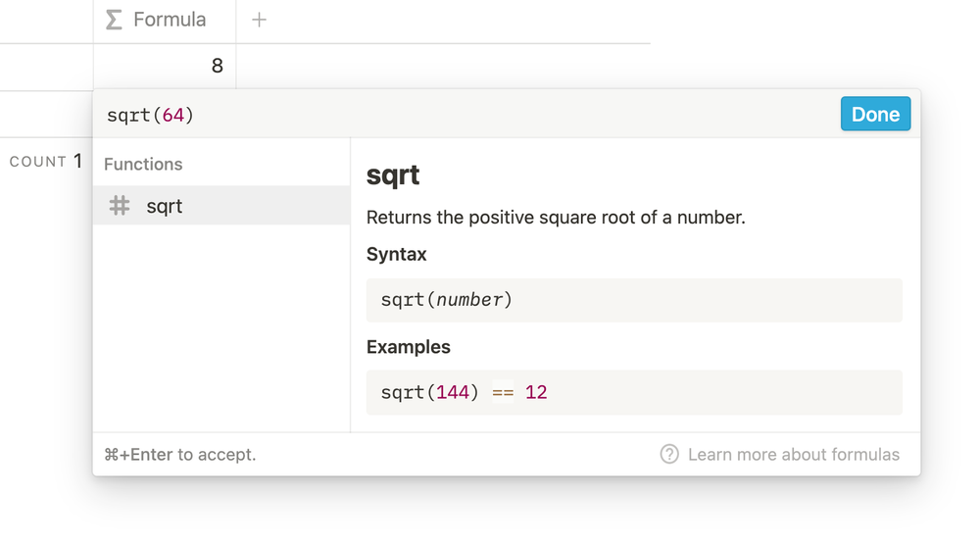Click the Syntax heading in the docs
Image resolution: width=980 pixels, height=546 pixels.
(396, 255)
